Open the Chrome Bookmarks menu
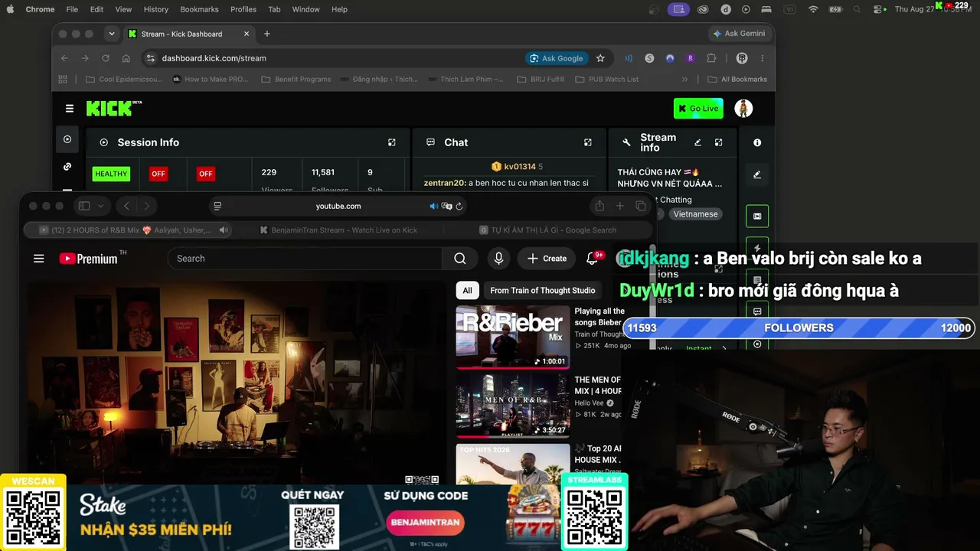This screenshot has height=551, width=980. point(199,9)
